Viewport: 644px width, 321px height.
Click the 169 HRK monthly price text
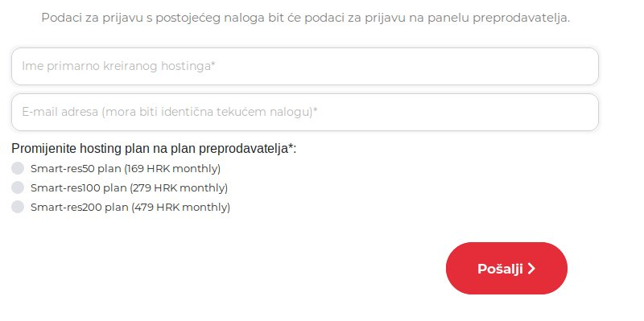[172, 169]
